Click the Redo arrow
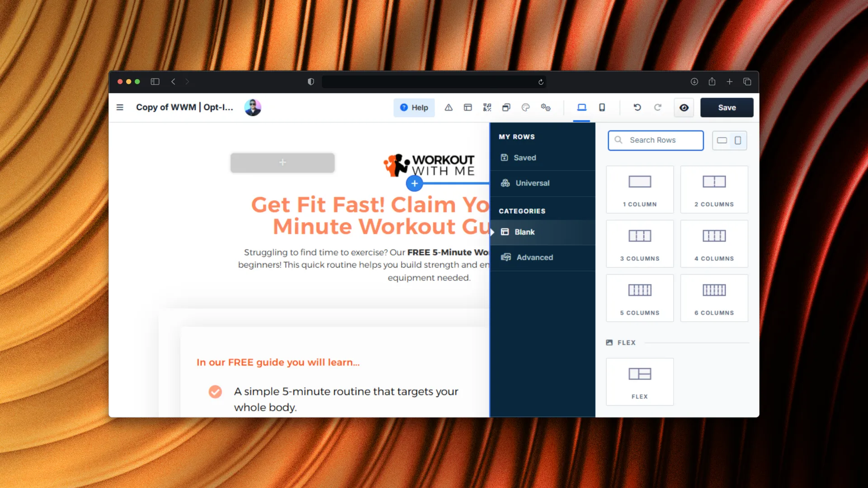Viewport: 868px width, 488px height. (x=658, y=108)
